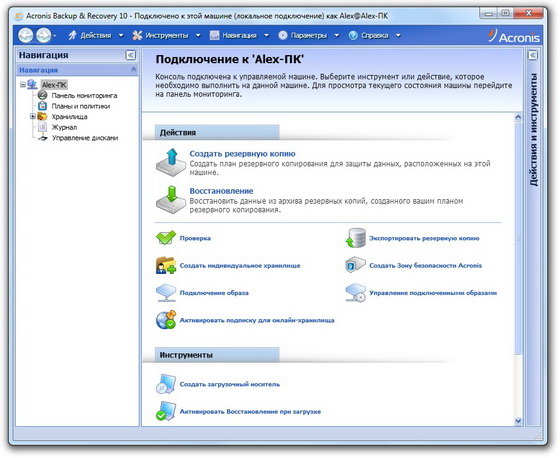Image resolution: width=560 pixels, height=458 pixels.
Task: Click the Управление дисками disk icon
Action: click(43, 138)
